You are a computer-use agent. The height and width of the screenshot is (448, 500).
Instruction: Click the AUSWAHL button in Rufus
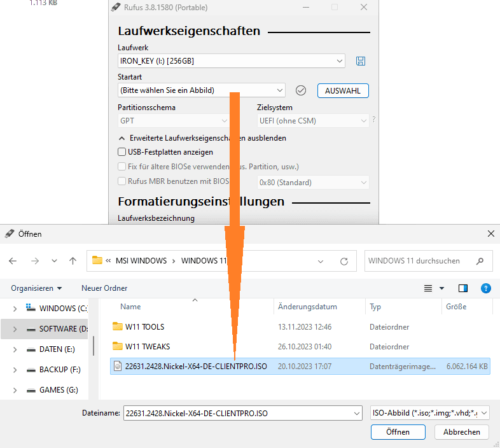pos(343,90)
